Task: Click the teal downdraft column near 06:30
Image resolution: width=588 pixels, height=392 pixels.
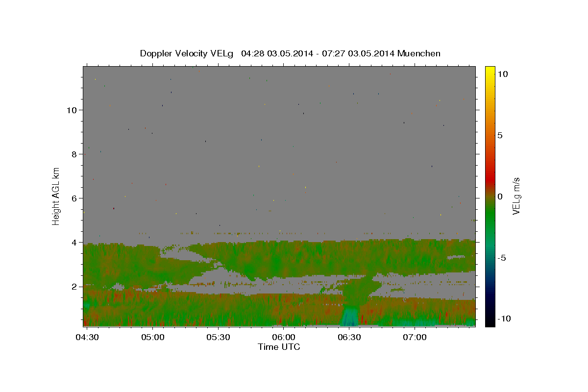Action: 350,317
